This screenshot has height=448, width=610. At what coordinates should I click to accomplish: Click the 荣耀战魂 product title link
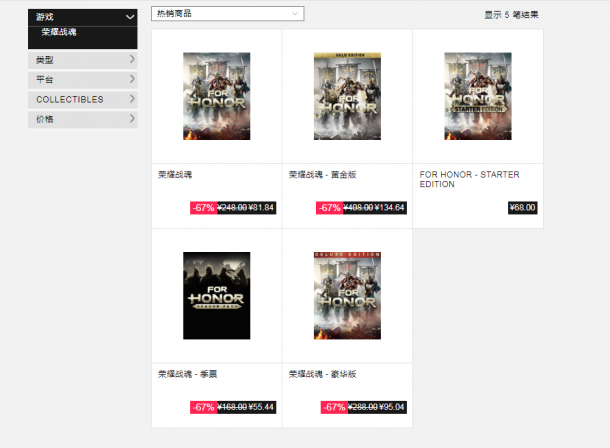[175, 175]
